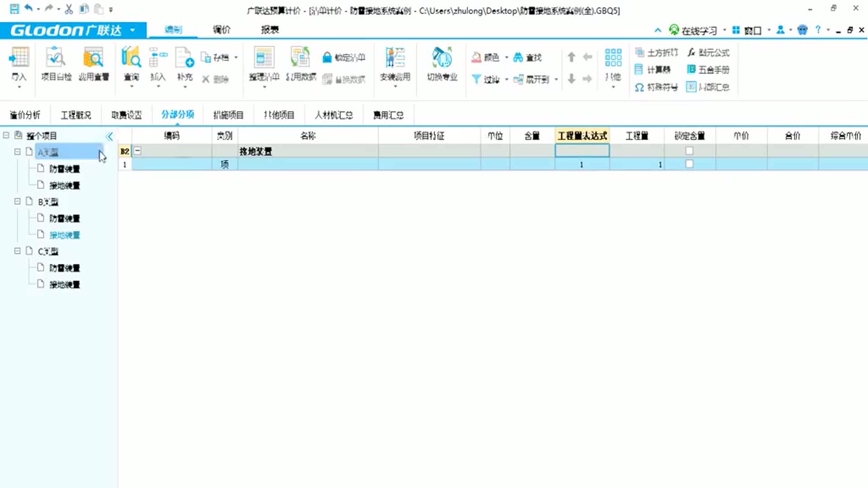868x488 pixels.
Task: Collapse the project tree panel chevron
Action: point(109,136)
